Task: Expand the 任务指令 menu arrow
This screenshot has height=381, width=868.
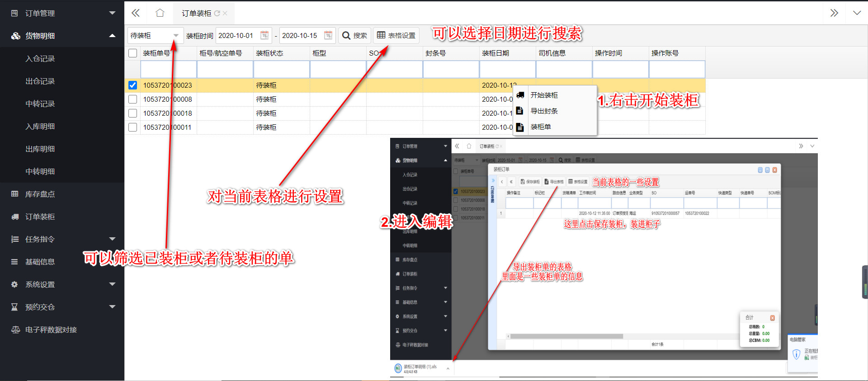Action: point(113,239)
